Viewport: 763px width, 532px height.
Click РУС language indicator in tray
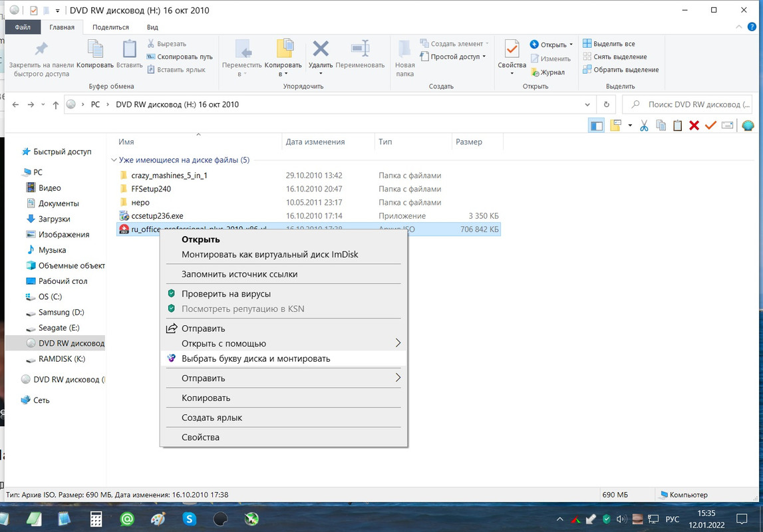(x=672, y=519)
